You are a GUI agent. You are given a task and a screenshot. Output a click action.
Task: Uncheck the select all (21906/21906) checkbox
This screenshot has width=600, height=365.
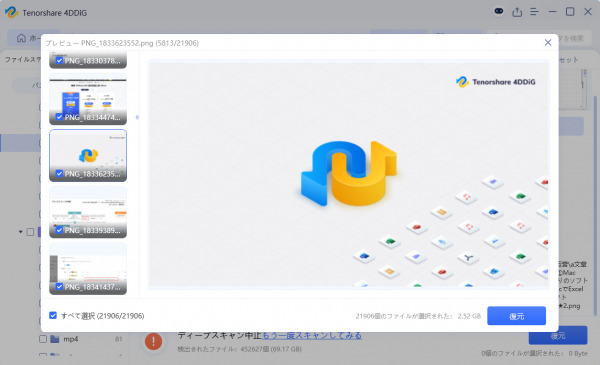[x=53, y=315]
